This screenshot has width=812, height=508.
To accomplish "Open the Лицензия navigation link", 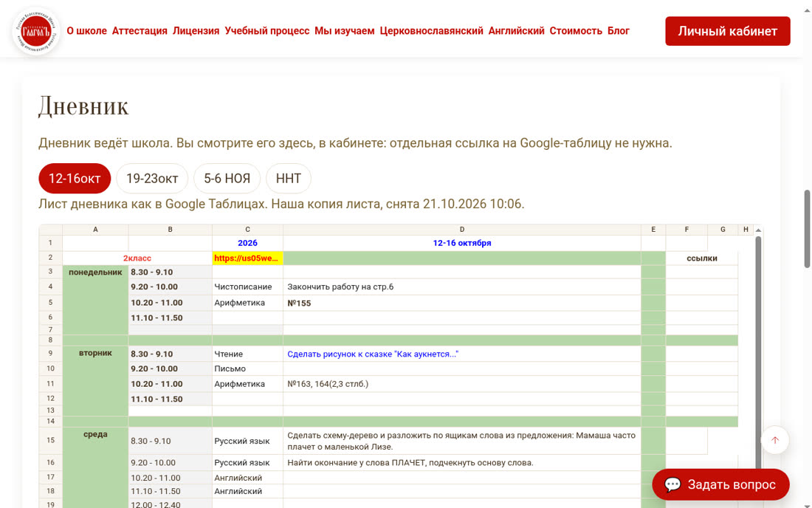I will pos(196,31).
